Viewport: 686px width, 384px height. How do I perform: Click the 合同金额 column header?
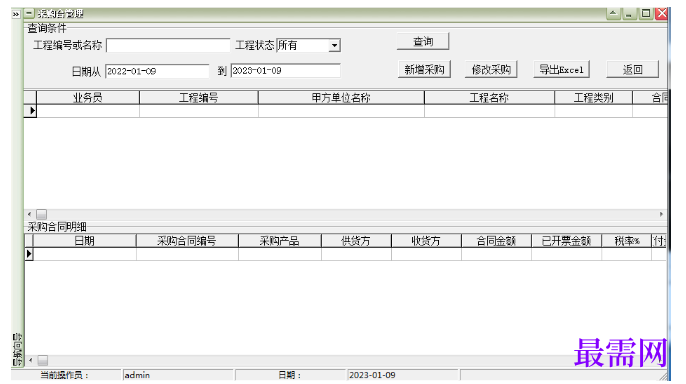point(496,241)
